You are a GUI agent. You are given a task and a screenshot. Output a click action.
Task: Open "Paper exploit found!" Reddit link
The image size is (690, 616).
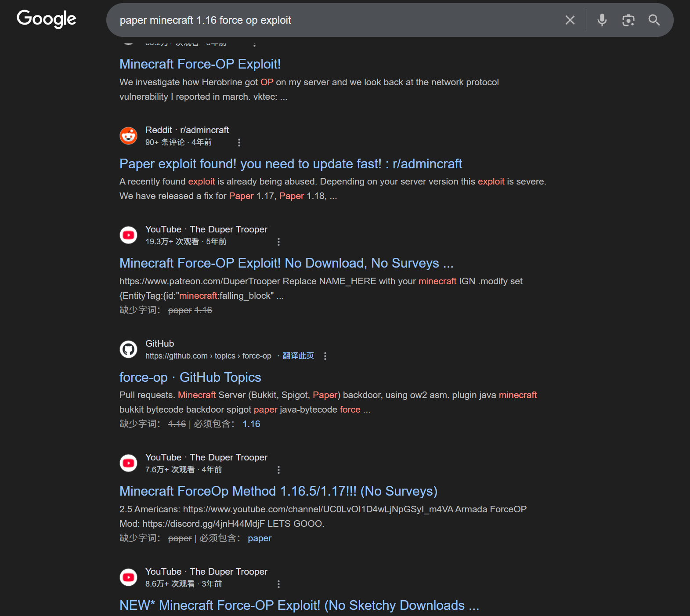click(290, 164)
